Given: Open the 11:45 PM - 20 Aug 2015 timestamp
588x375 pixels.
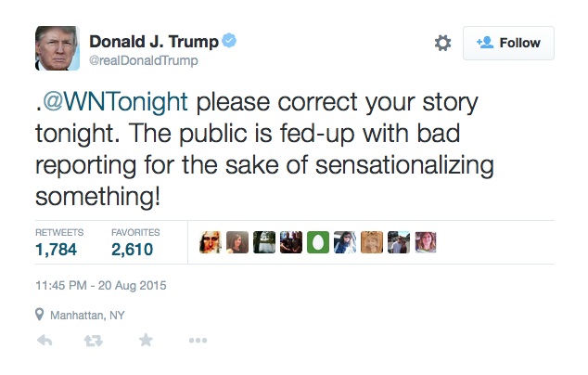Looking at the screenshot, I should click(100, 285).
